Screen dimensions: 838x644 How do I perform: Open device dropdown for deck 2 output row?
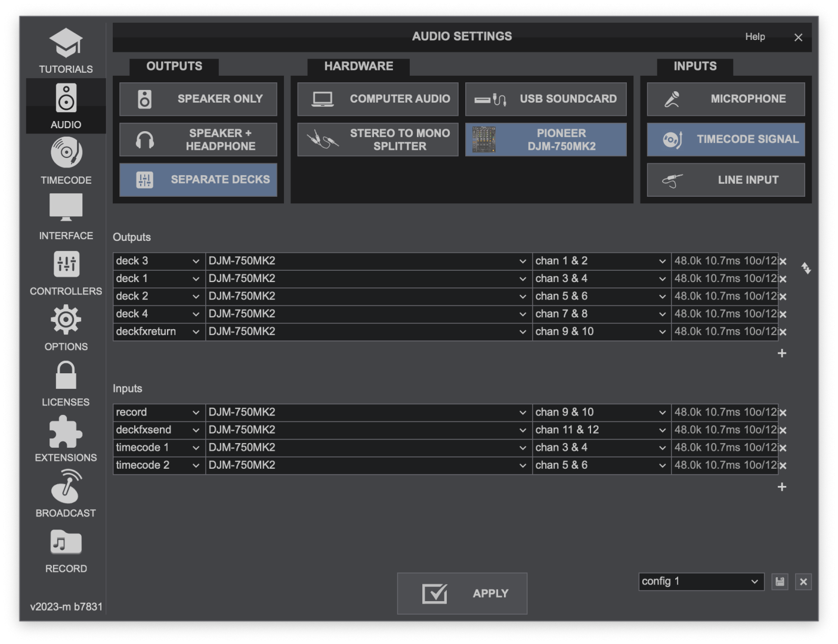(368, 296)
